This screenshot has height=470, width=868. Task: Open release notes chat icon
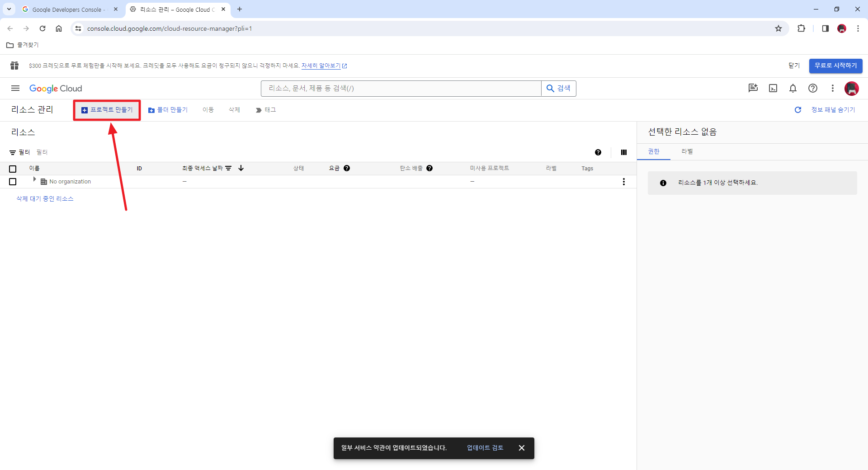753,88
